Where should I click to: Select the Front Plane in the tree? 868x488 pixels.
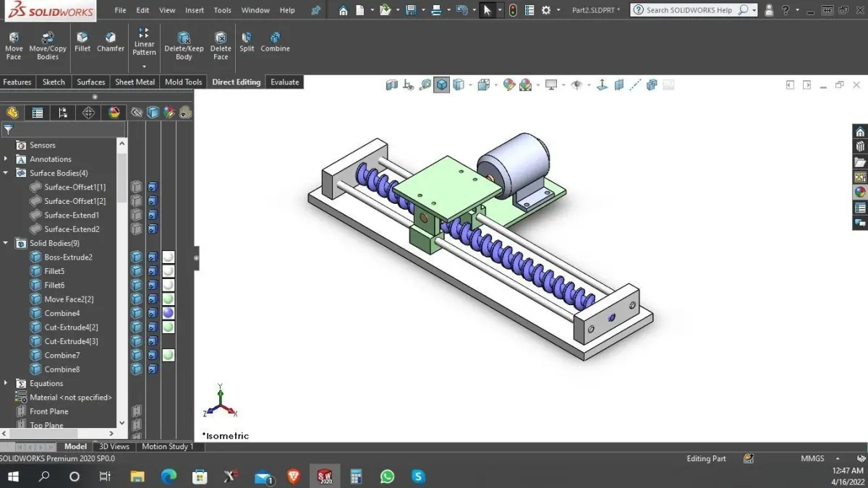49,411
